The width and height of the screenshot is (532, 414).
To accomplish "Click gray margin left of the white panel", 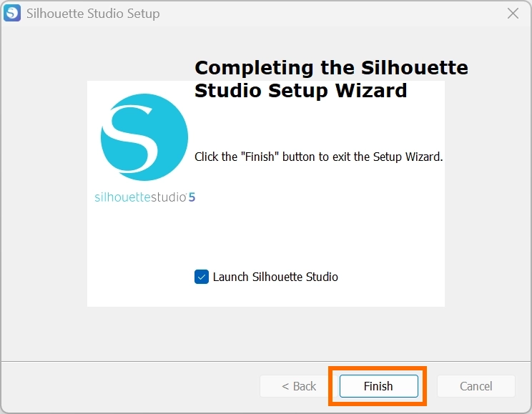I will (x=43, y=193).
